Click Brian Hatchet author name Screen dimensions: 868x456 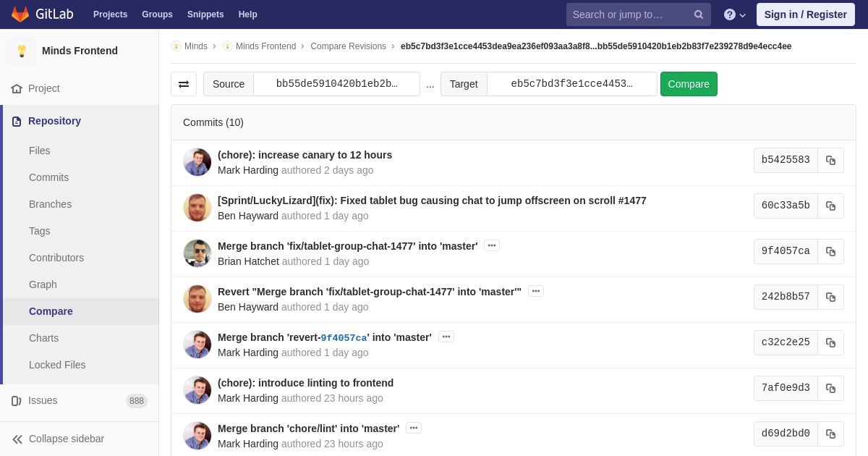(x=248, y=261)
